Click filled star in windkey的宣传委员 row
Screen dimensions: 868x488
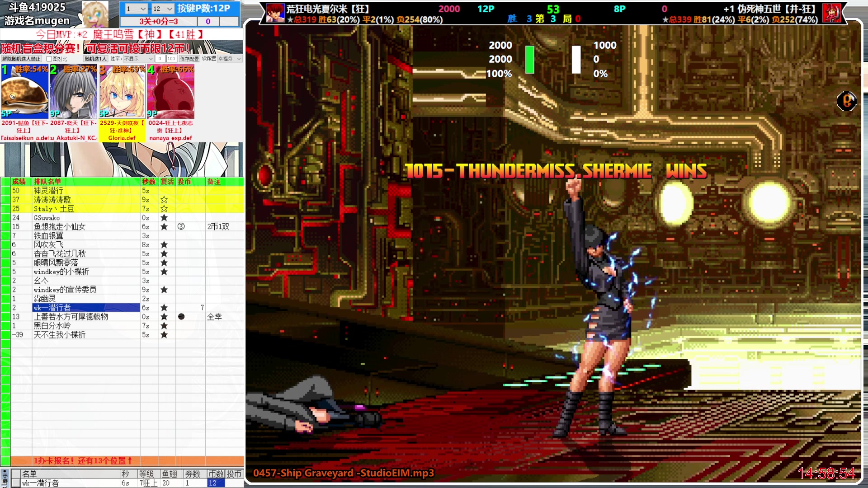(164, 290)
